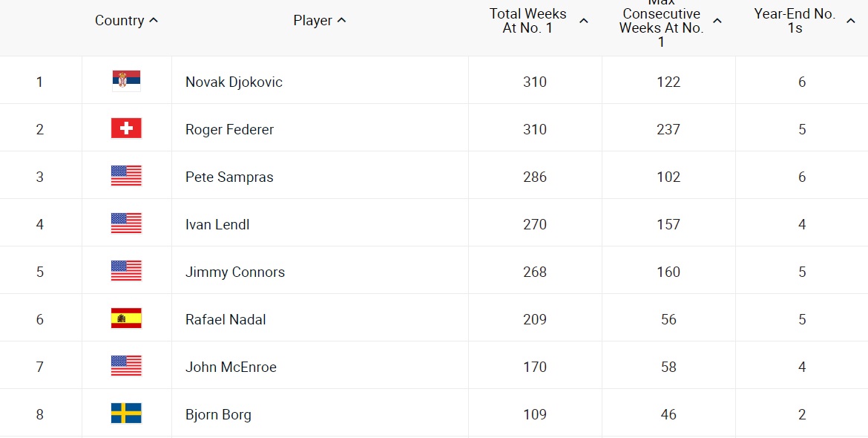Sort by Total Weeks At No. 1 arrow
The width and height of the screenshot is (868, 438).
pyautogui.click(x=583, y=21)
